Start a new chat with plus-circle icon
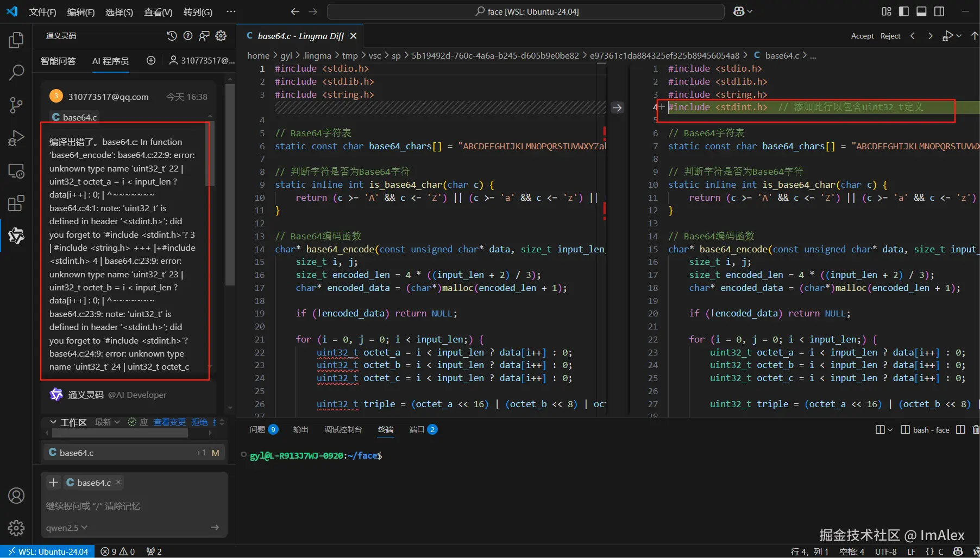This screenshot has width=980, height=558. pyautogui.click(x=151, y=60)
